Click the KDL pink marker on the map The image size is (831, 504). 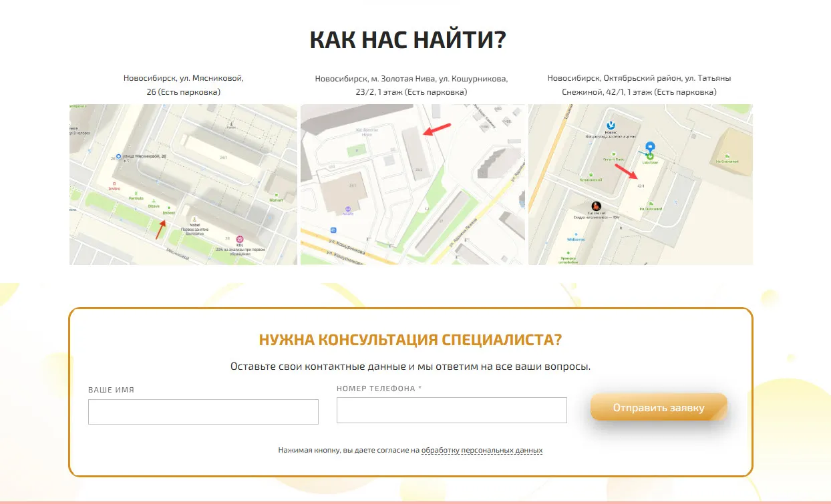tap(240, 239)
